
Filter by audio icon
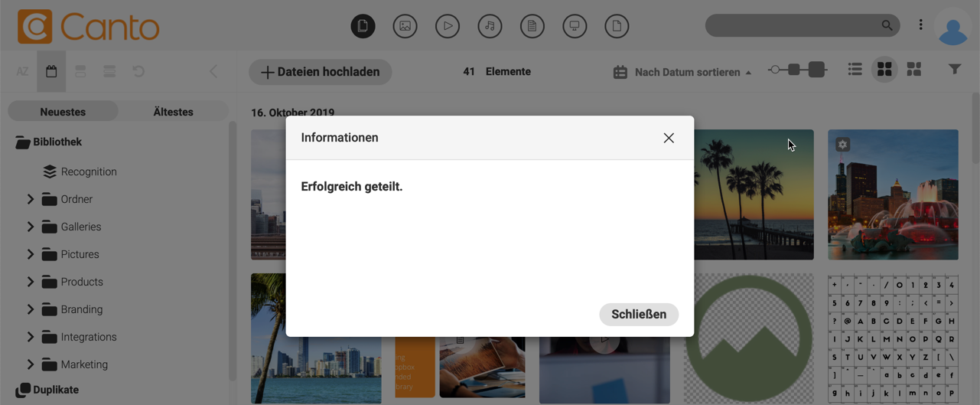[x=490, y=26]
